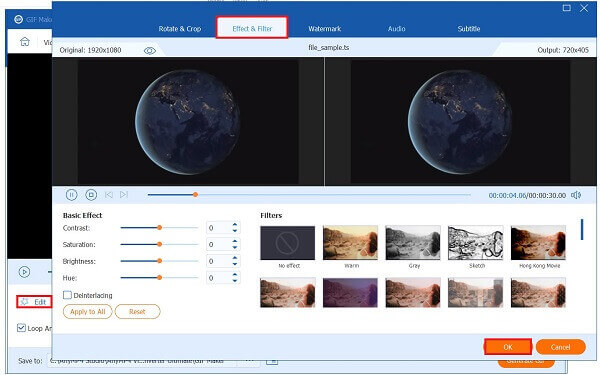
Task: Apply the Sketch filter
Action: pyautogui.click(x=476, y=243)
